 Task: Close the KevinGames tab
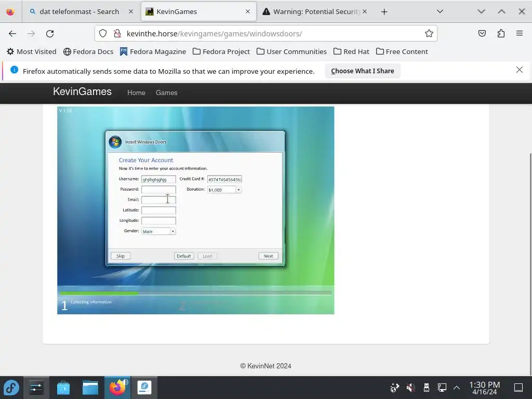pyautogui.click(x=248, y=11)
